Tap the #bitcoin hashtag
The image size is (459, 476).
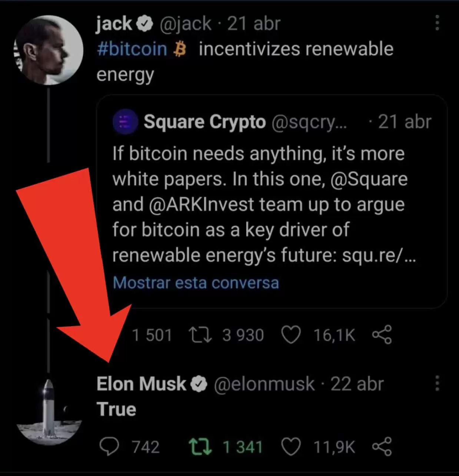coord(132,49)
